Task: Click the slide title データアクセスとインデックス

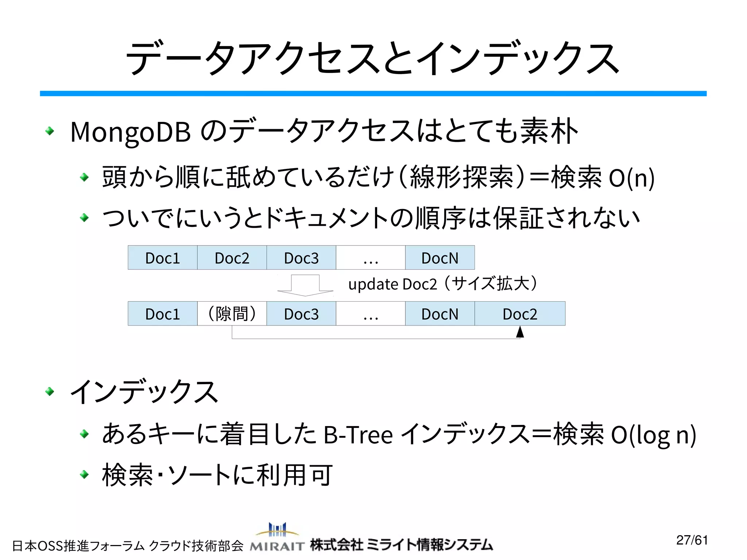Action: click(372, 58)
